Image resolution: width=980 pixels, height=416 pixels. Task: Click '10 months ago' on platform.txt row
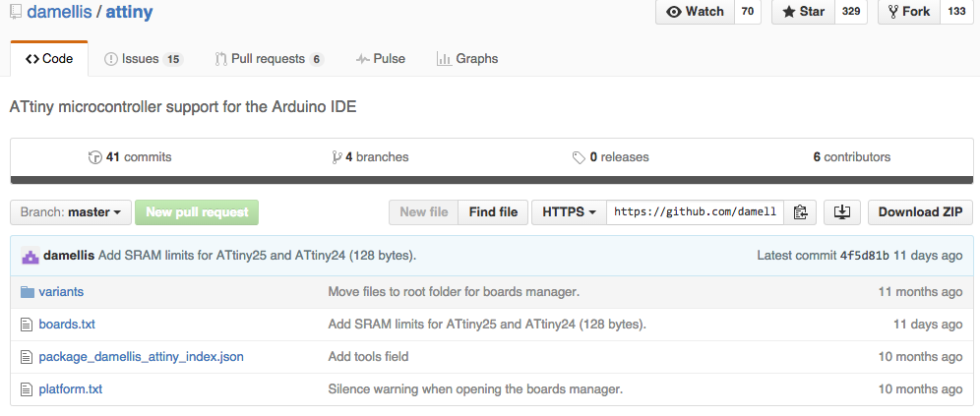click(920, 389)
